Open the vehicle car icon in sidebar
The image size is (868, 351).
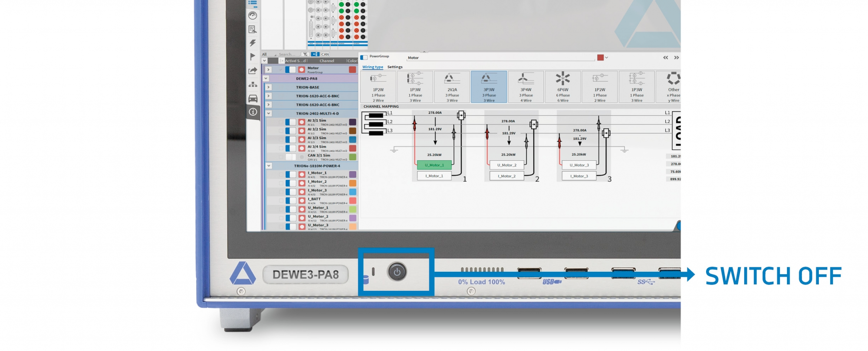click(x=253, y=98)
